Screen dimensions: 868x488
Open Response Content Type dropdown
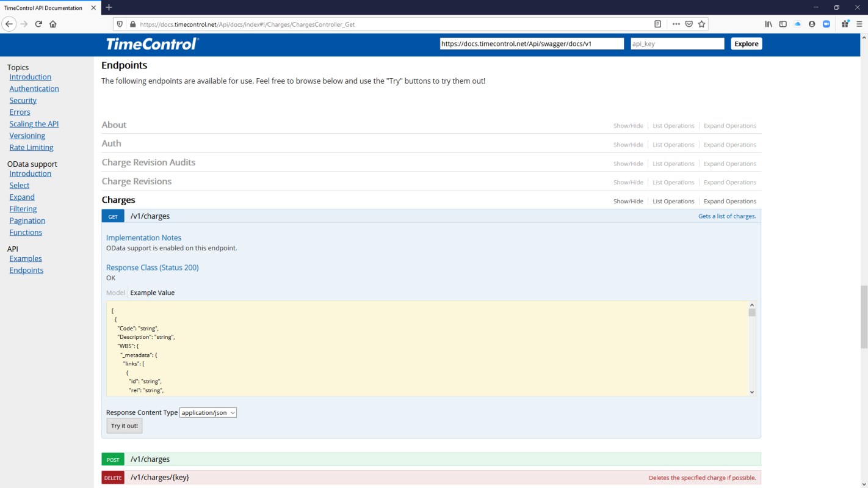(208, 413)
